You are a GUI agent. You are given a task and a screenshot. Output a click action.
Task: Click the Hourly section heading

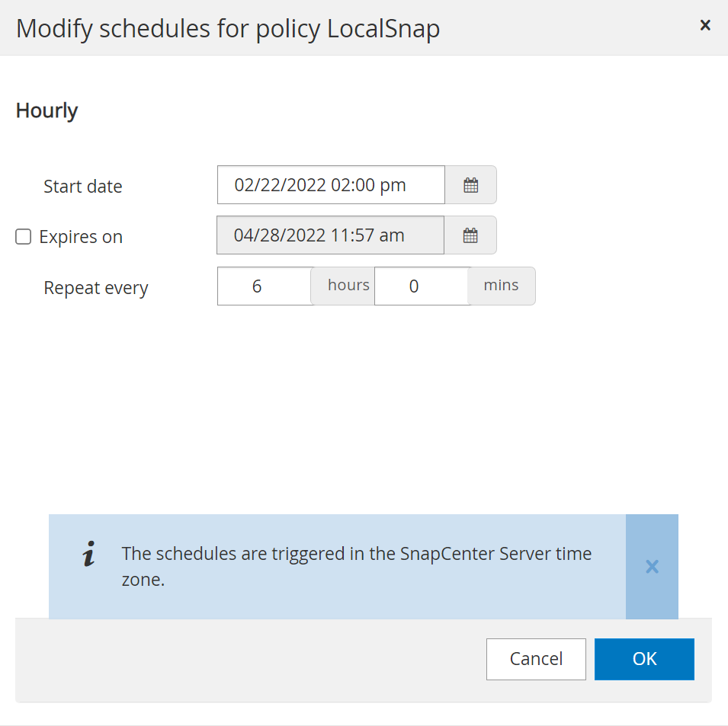tap(47, 110)
